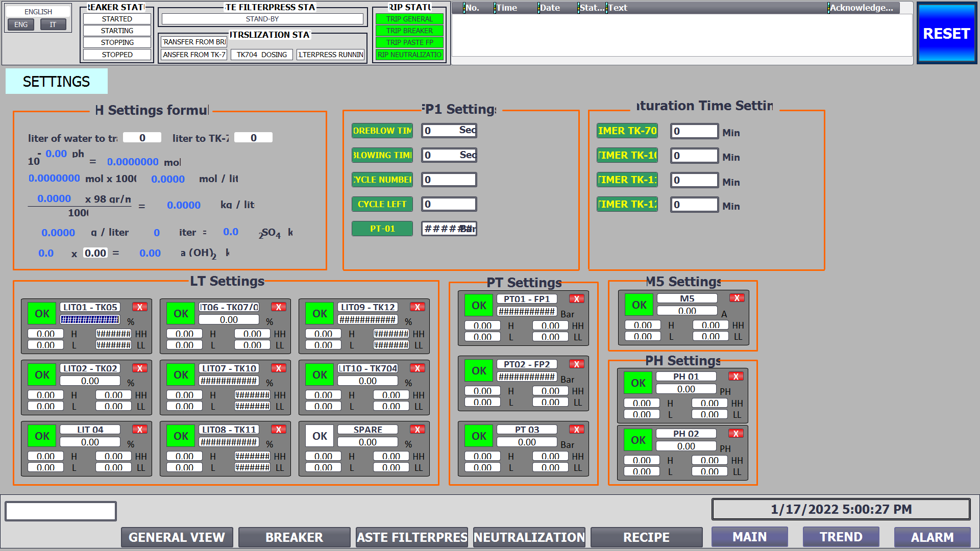Click red X on SPARE panel
The image size is (980, 551).
pyautogui.click(x=418, y=430)
